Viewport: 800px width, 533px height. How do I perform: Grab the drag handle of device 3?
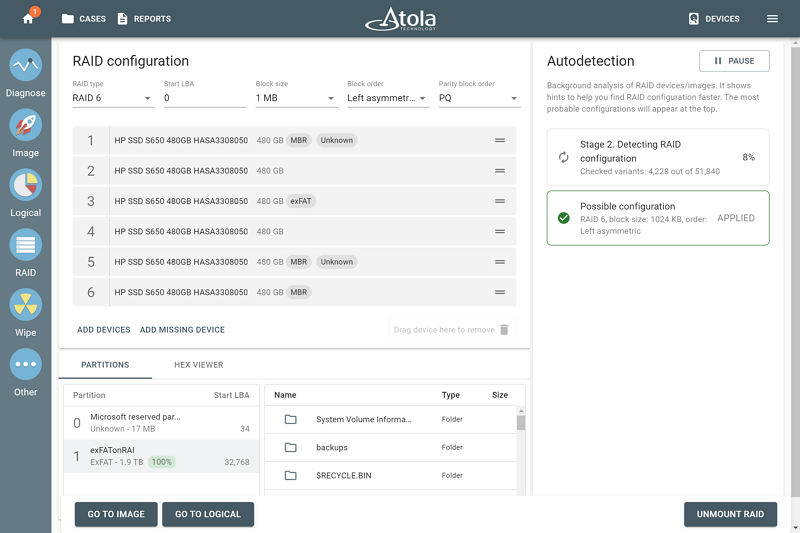click(x=500, y=201)
